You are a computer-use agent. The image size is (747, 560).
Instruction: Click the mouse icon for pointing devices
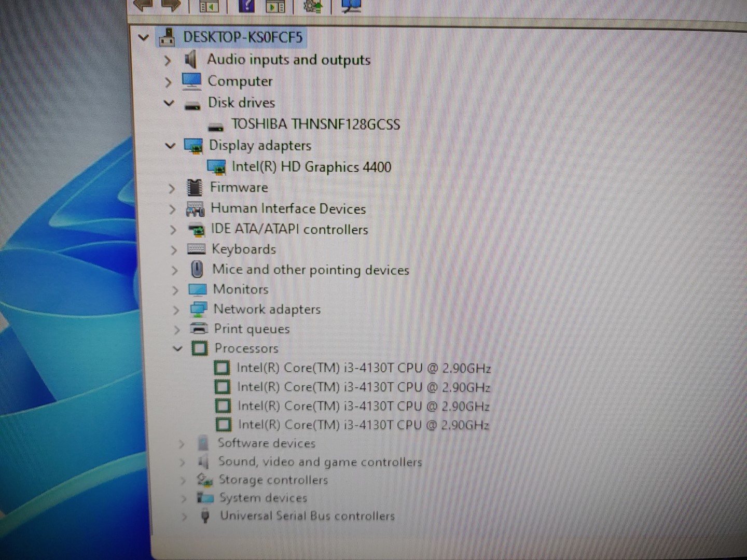coord(197,270)
